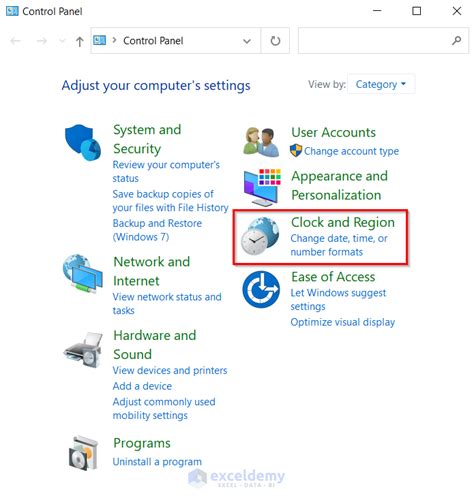Expand the breadcrumb chevron before Control Panel
This screenshot has height=500, width=474.
[114, 40]
